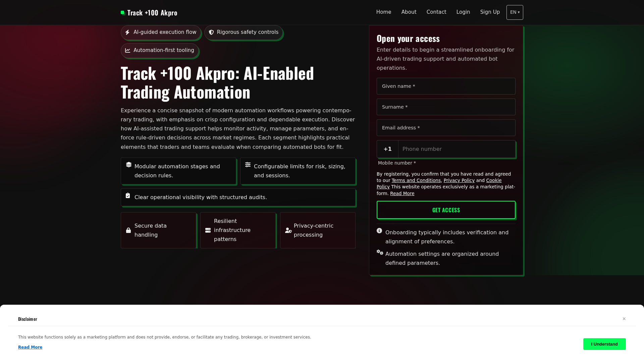Viewport: 644px width, 362px height.
Task: Click text 'Automation settings are organized around defined parameters.'
Action: click(442, 258)
